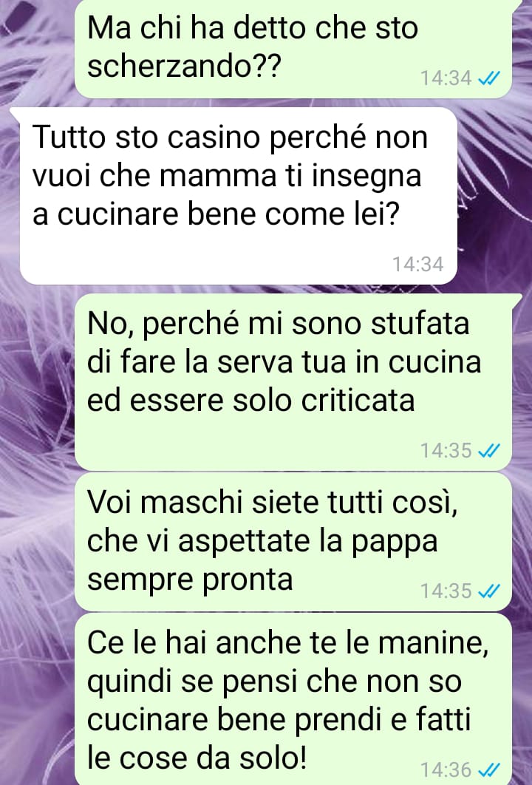The width and height of the screenshot is (532, 785).
Task: Tap the read ticks on the 'No, perché mi sono stufata' message
Action: [489, 451]
